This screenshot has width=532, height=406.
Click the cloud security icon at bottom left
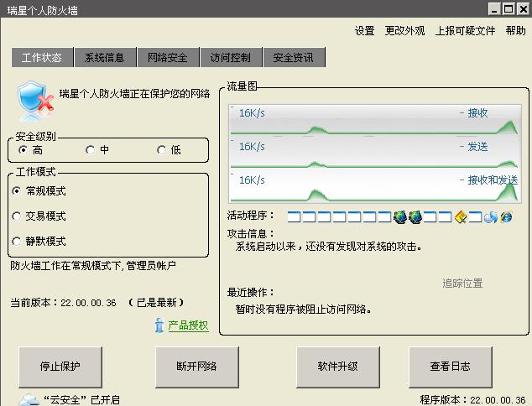(29, 400)
